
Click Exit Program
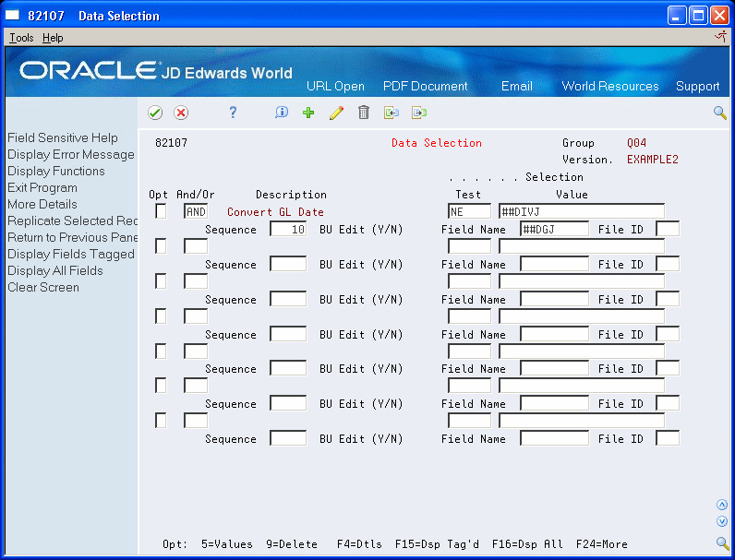click(x=42, y=188)
